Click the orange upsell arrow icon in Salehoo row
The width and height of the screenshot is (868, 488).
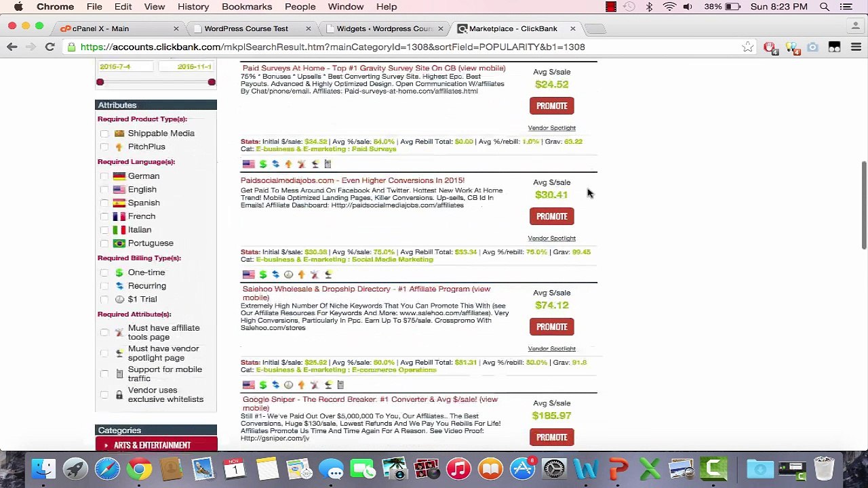coord(301,385)
